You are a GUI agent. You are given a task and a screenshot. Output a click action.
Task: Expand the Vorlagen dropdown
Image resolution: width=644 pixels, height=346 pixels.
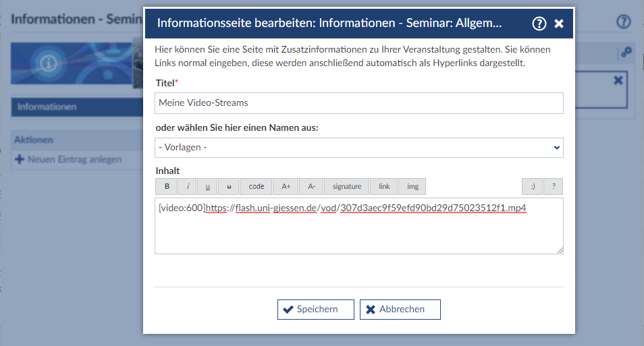point(358,147)
